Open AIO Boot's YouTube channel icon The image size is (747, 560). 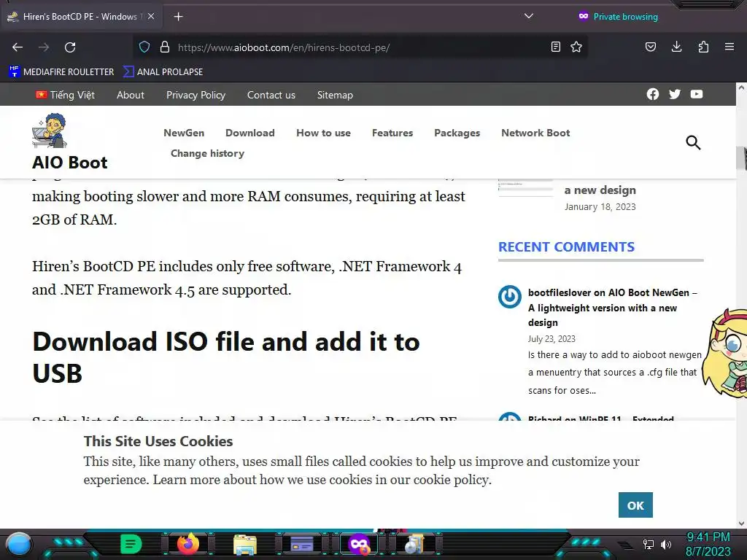[x=697, y=94]
